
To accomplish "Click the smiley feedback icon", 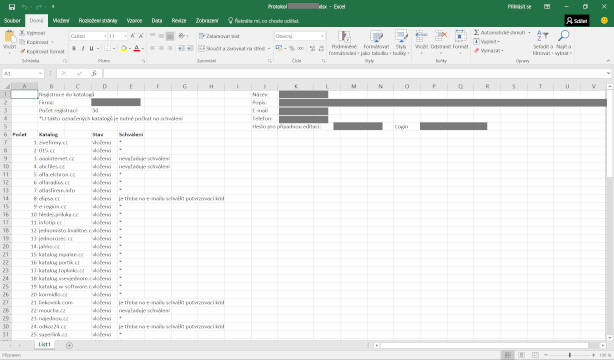I will 604,20.
